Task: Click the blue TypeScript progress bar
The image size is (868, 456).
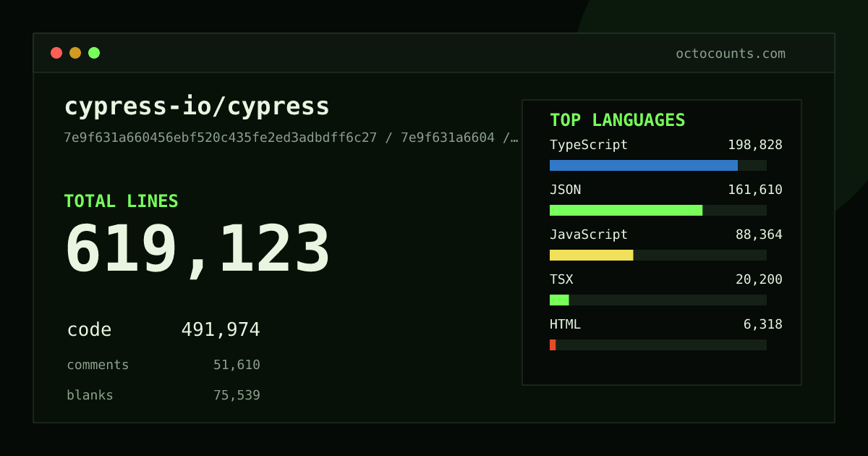Action: pos(644,165)
